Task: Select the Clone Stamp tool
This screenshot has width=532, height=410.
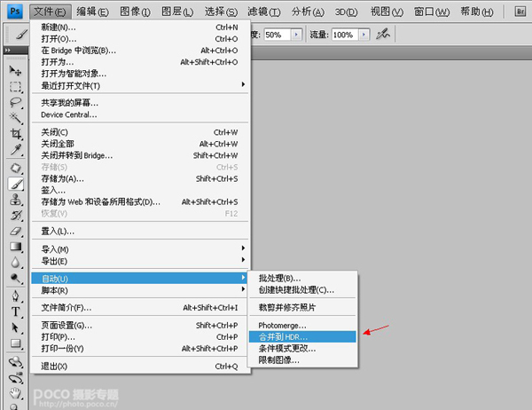Action: [15, 200]
